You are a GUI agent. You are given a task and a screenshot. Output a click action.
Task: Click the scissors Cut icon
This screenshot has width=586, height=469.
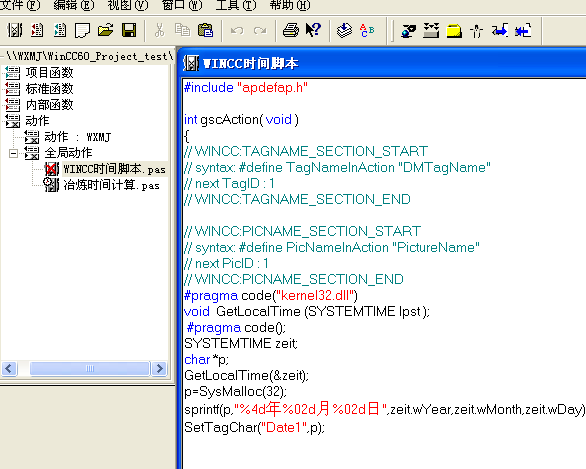click(160, 30)
